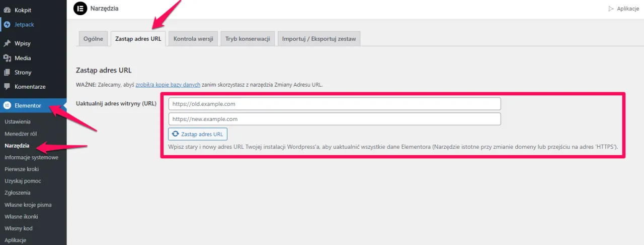Screen dimensions: 644x245
Task: Click the Media library icon
Action: (7, 58)
